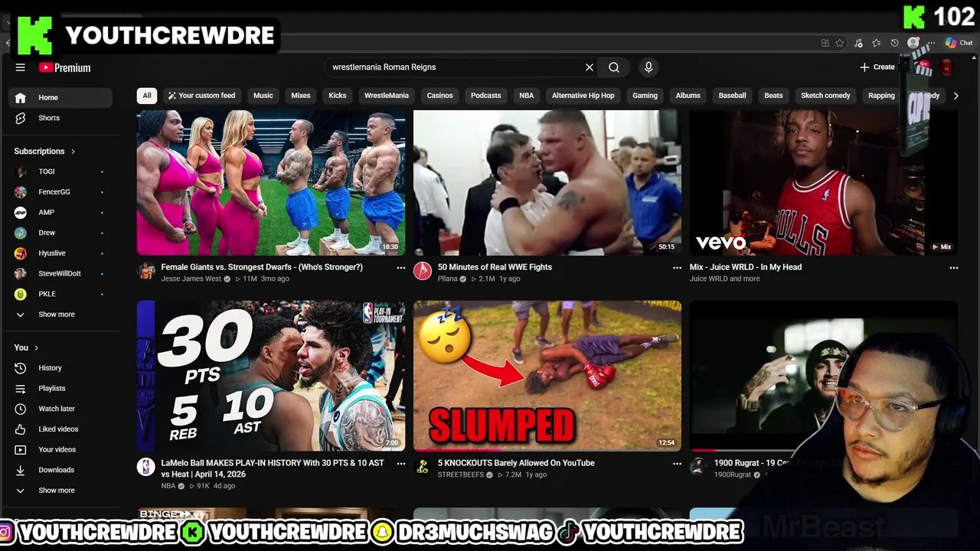Clear the search box with the X icon
Viewport: 980px width, 551px height.
[x=590, y=67]
